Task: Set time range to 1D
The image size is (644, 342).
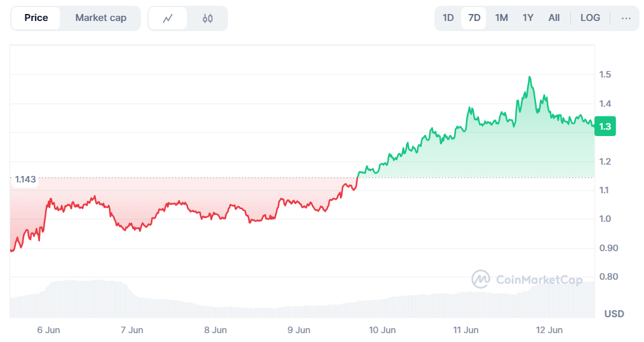Action: coord(448,18)
